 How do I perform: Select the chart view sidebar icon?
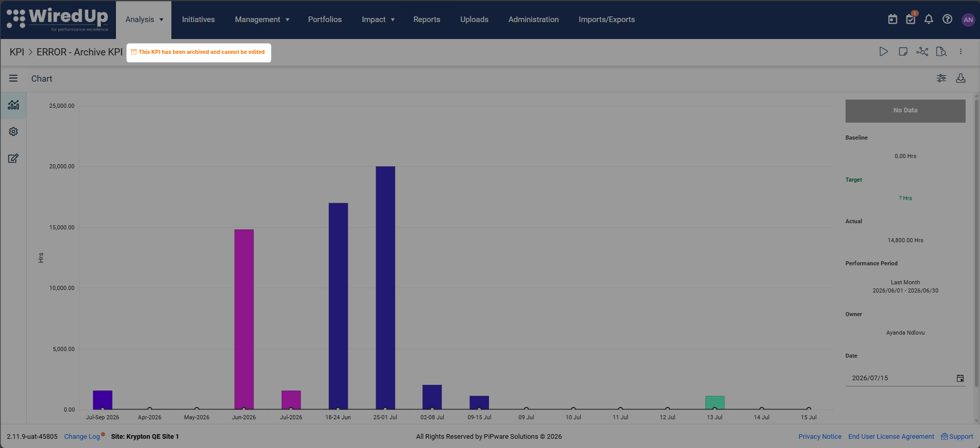pyautogui.click(x=13, y=105)
